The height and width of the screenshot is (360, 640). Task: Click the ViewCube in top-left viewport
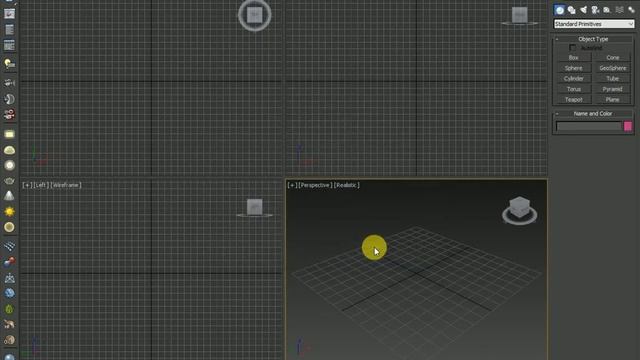coord(255,16)
